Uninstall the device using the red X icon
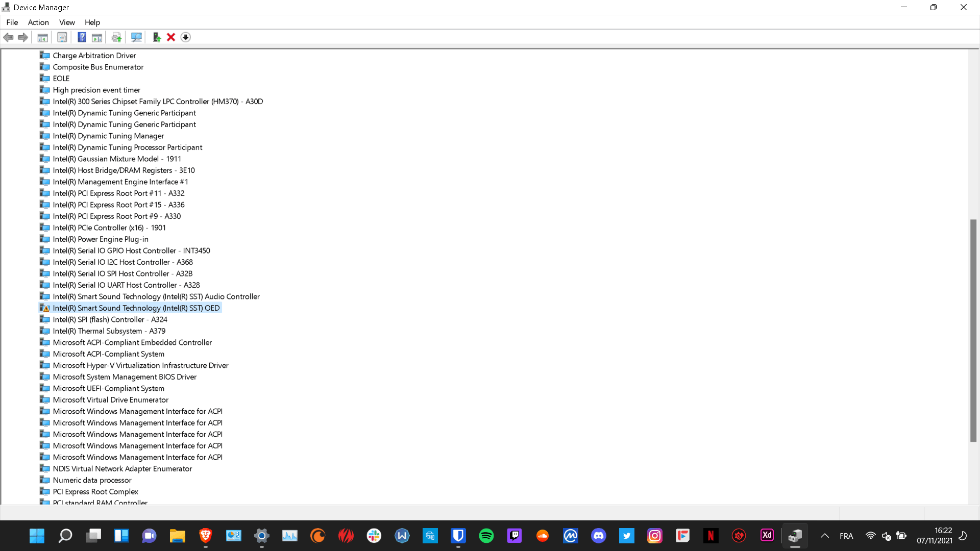 pos(170,37)
